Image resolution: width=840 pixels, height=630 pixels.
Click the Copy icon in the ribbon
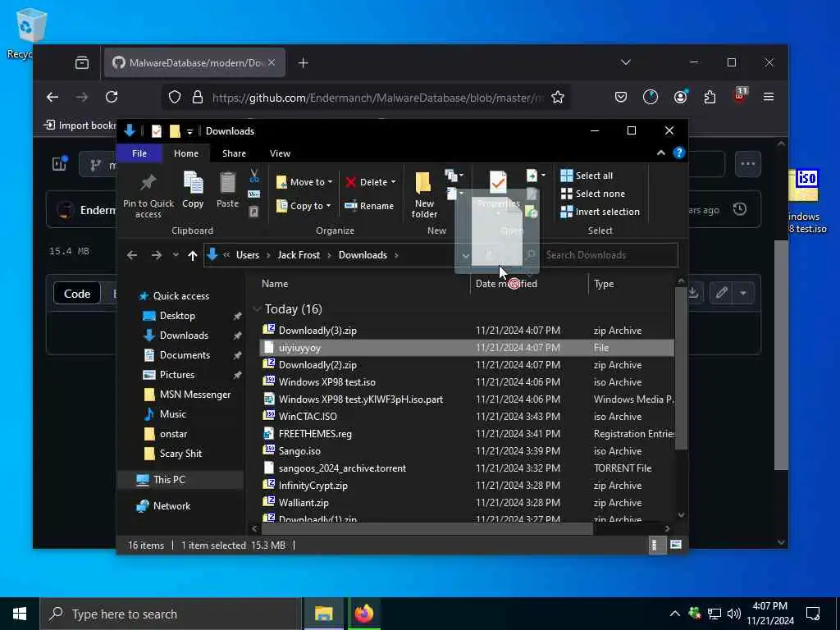pyautogui.click(x=193, y=183)
